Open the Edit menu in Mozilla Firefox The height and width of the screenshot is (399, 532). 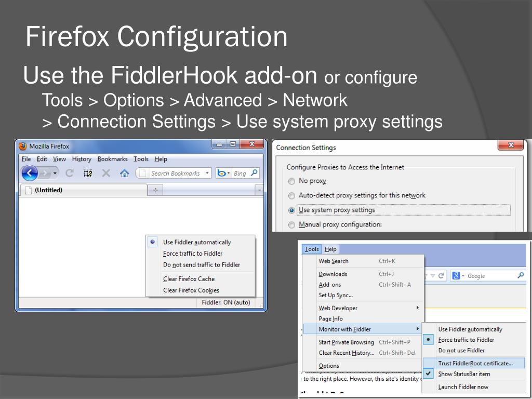42,159
